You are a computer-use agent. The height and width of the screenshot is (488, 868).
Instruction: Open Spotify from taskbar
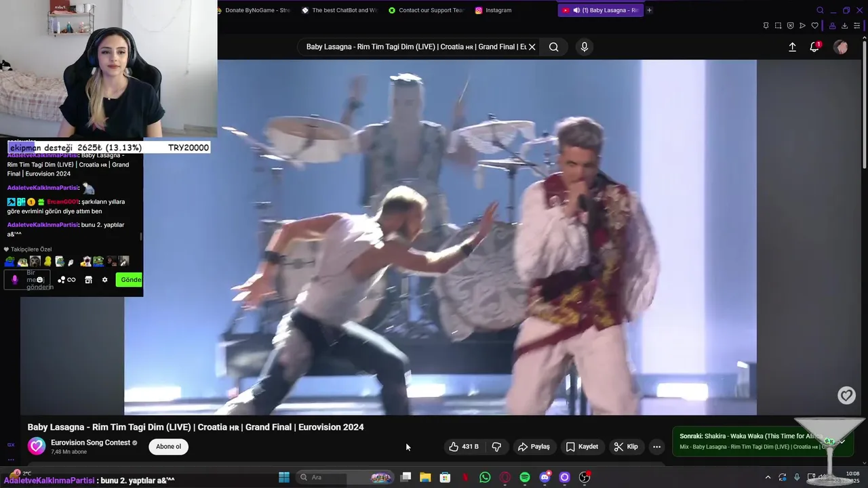coord(525,477)
